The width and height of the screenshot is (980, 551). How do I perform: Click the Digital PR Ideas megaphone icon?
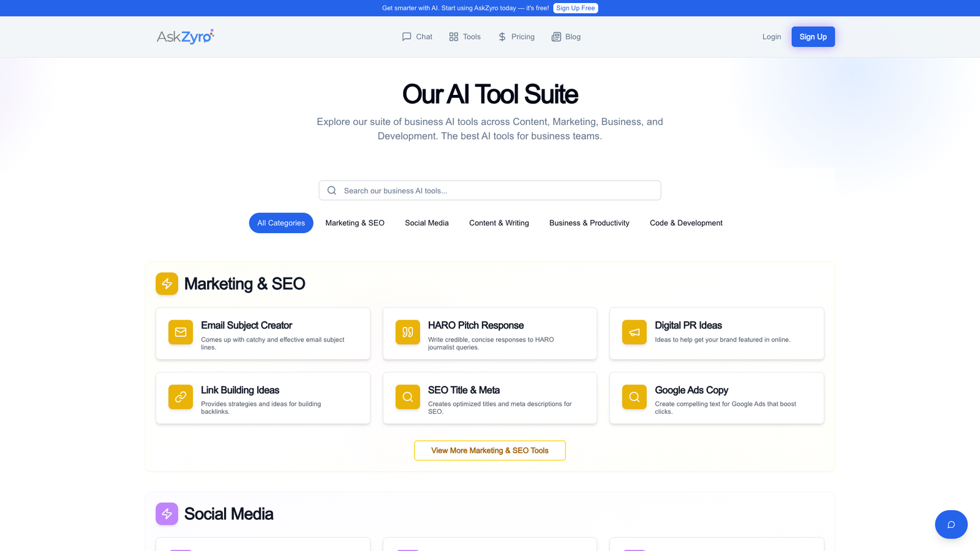coord(635,332)
